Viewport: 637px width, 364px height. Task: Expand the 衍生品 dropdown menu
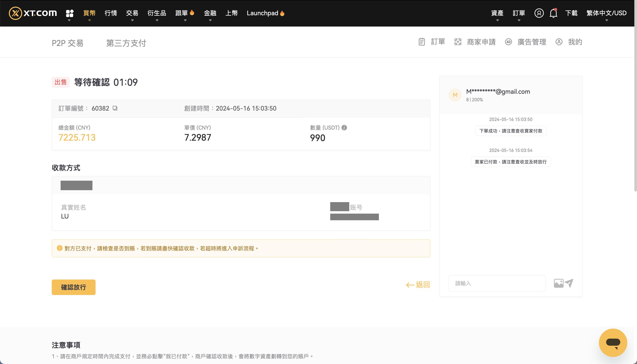[x=157, y=13]
